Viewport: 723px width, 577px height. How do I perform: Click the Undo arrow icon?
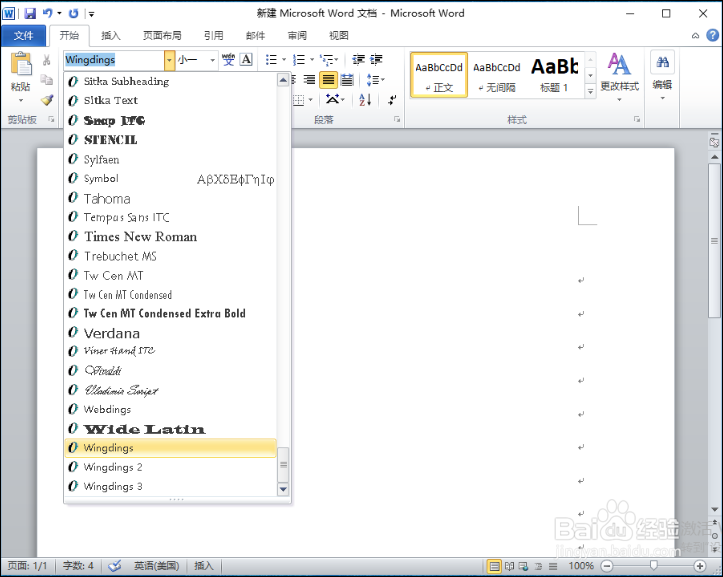tap(47, 13)
